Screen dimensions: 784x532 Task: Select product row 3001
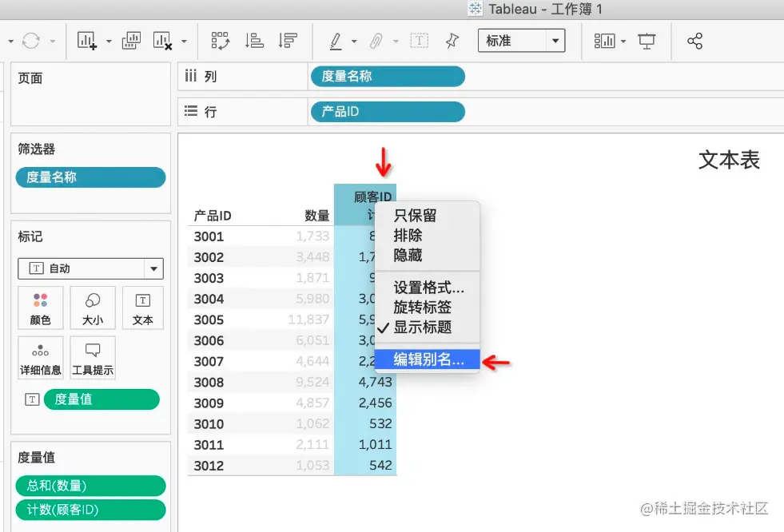(x=209, y=236)
